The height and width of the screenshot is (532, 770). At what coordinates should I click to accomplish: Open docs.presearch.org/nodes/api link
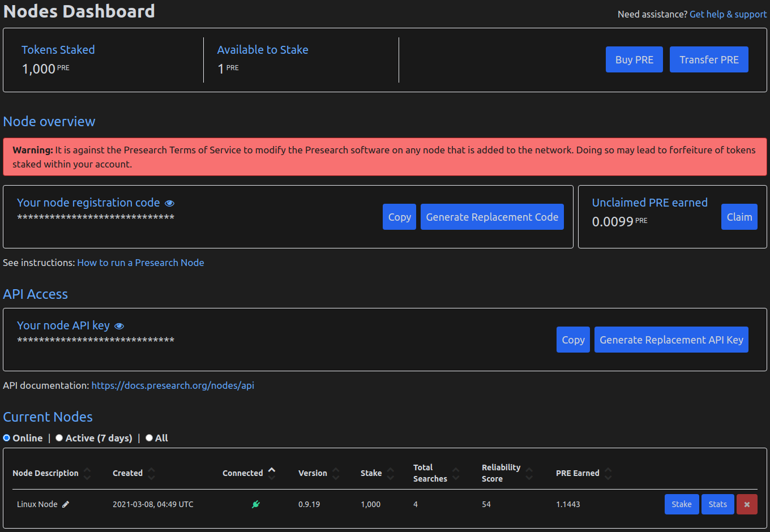(173, 385)
